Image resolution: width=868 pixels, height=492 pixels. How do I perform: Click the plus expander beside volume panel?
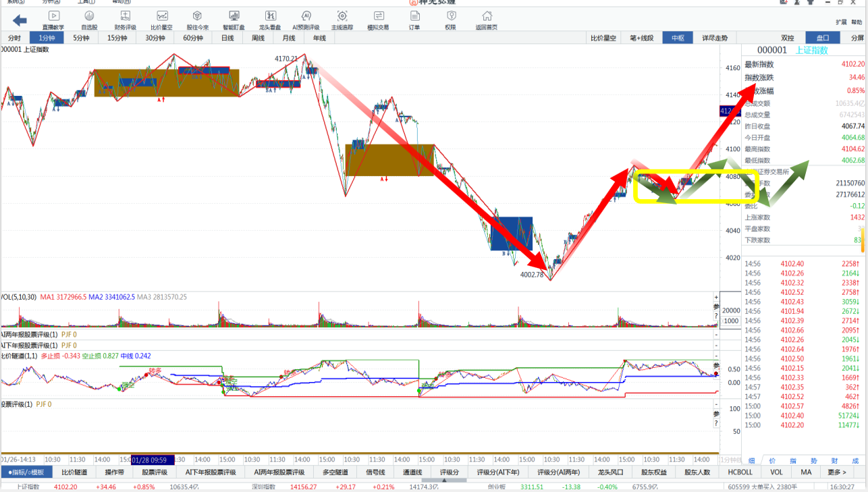716,297
